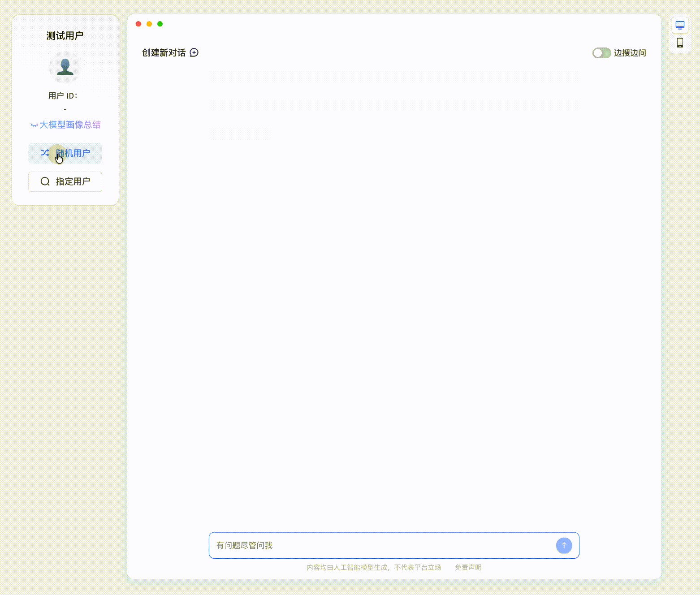Expand 大模型画像总结 section
The height and width of the screenshot is (595, 700).
(x=65, y=125)
